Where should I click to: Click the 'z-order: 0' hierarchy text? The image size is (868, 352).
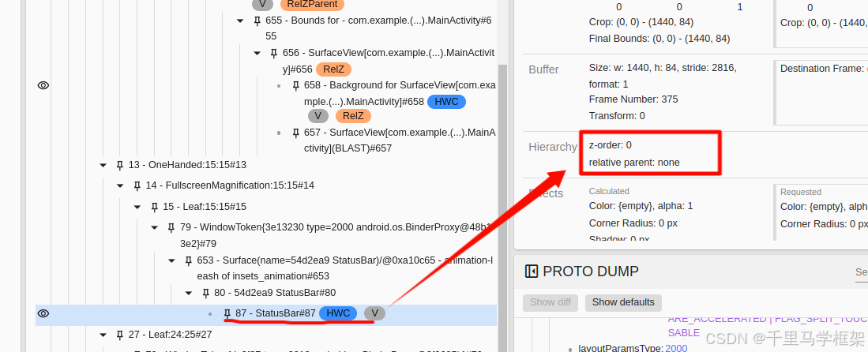(610, 145)
